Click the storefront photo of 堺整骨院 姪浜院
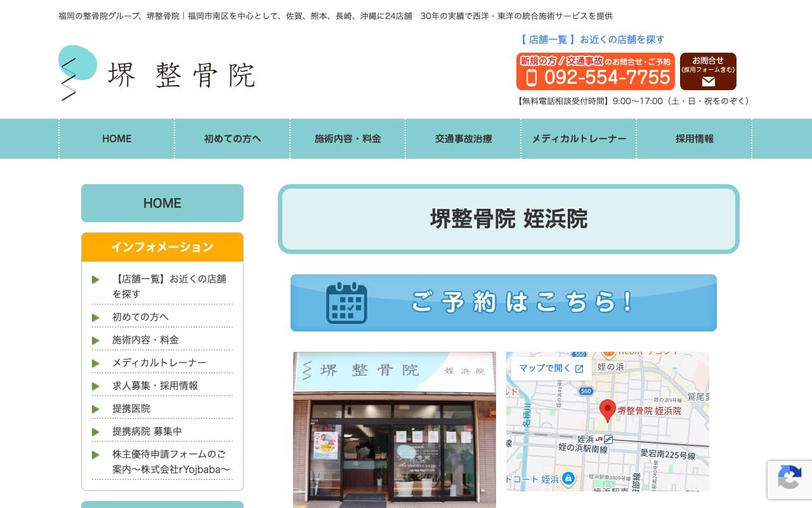 394,431
